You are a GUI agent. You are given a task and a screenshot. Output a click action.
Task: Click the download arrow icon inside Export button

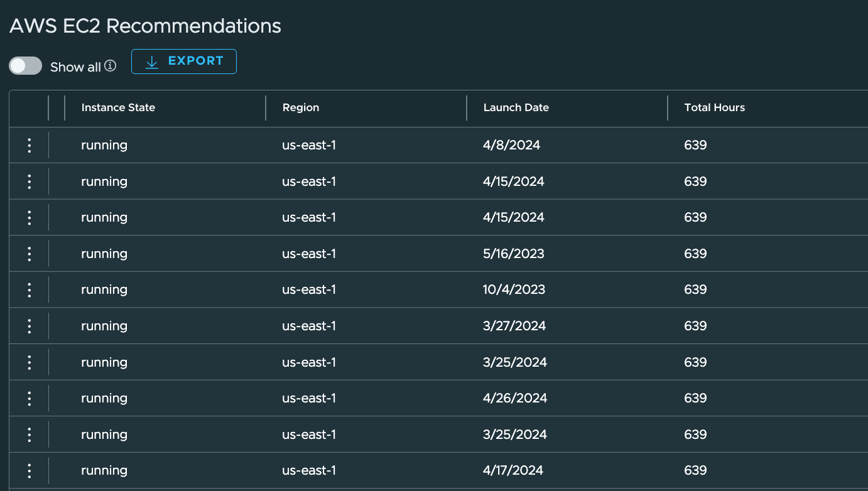(x=151, y=62)
